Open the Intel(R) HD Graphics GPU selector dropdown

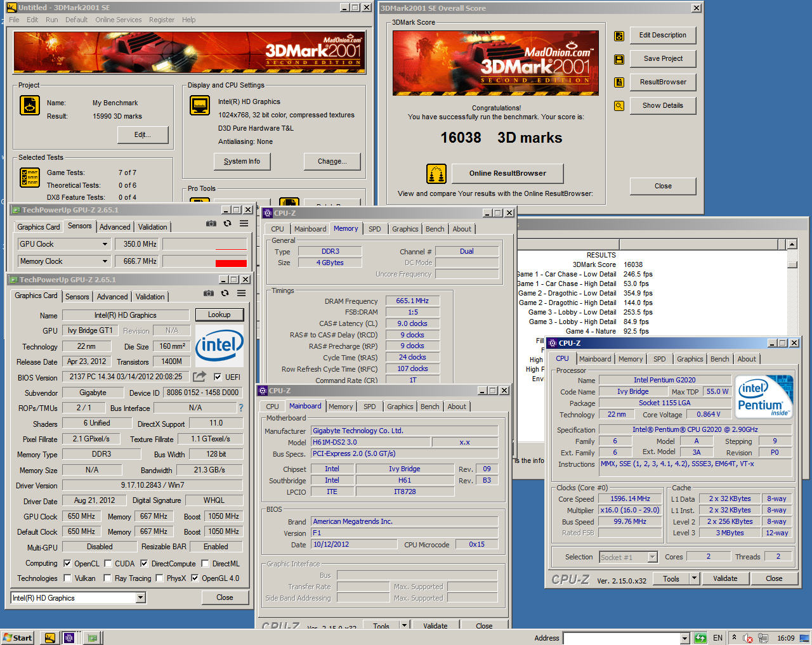pyautogui.click(x=141, y=597)
